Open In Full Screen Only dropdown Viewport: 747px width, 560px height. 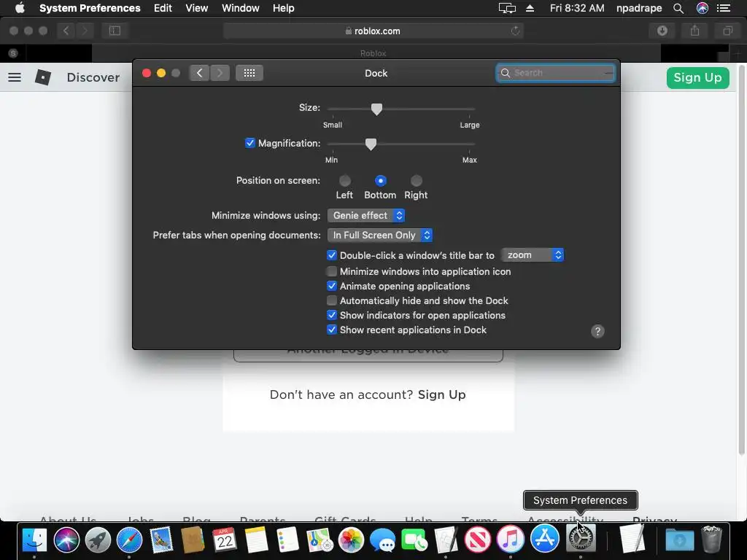[x=379, y=236]
